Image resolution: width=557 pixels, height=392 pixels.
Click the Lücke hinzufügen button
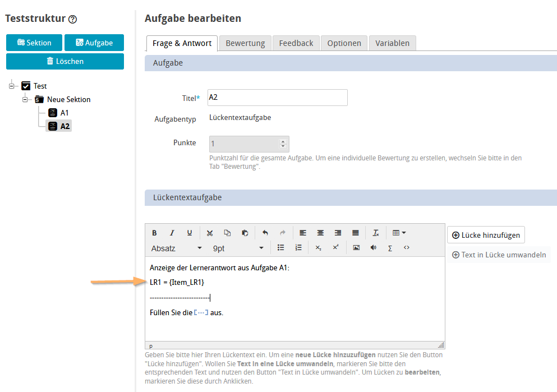point(486,234)
